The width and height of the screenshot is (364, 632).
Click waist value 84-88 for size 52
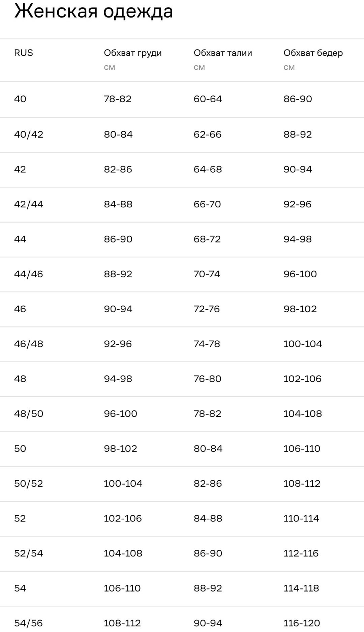pos(208,518)
